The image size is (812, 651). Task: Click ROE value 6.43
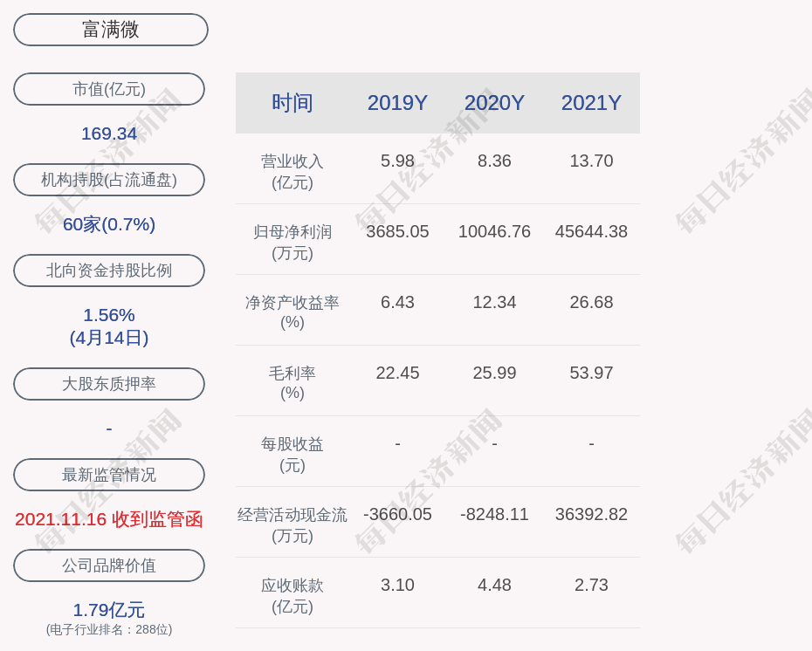point(398,302)
